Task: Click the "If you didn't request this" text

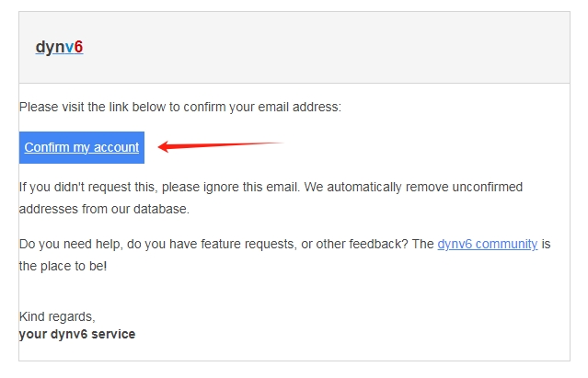Action: [83, 187]
